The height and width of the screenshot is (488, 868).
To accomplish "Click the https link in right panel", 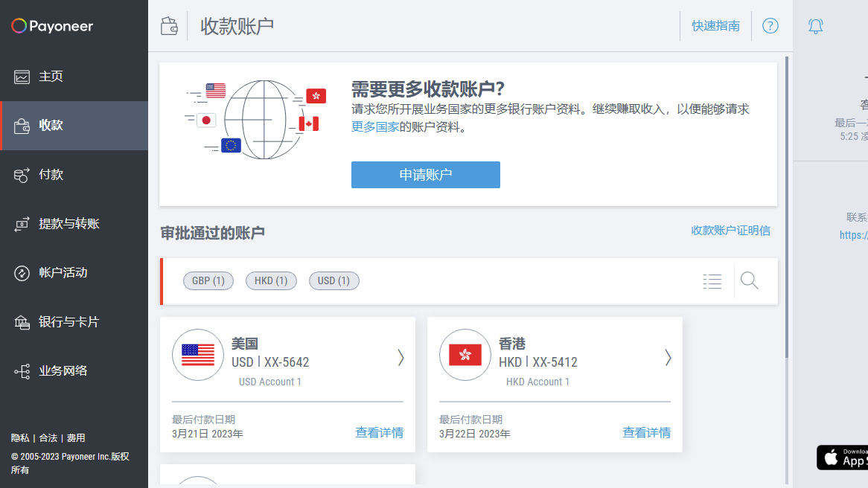I will coord(854,235).
